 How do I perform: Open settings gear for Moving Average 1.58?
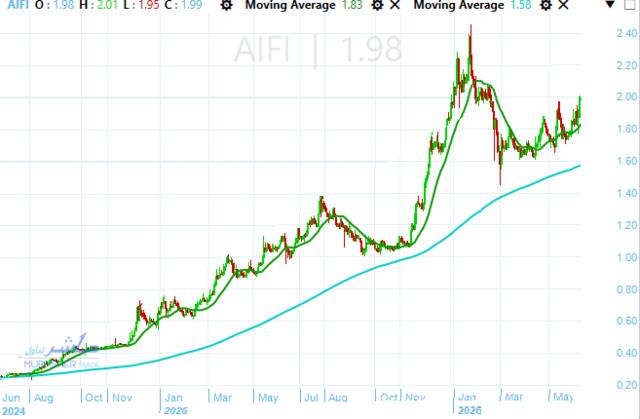pos(546,5)
